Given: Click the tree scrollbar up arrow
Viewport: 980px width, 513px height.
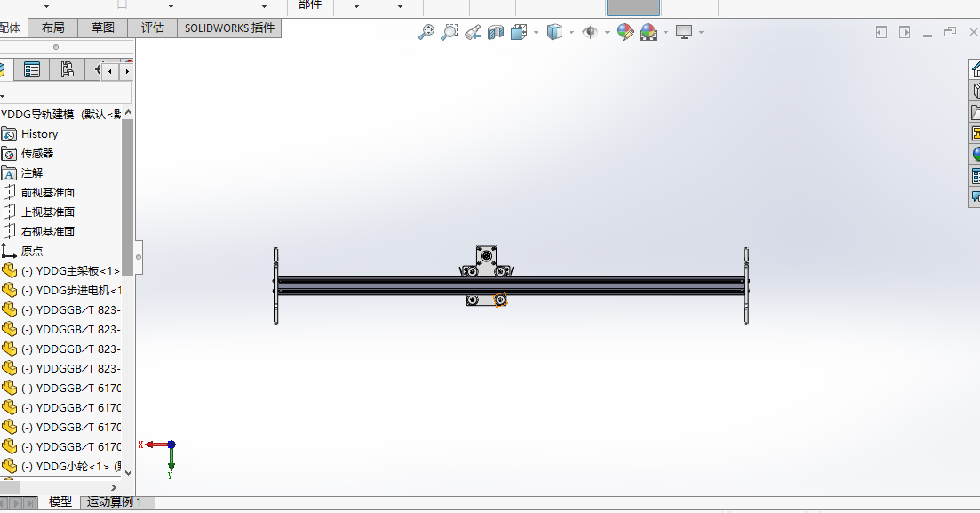Looking at the screenshot, I should coord(128,113).
